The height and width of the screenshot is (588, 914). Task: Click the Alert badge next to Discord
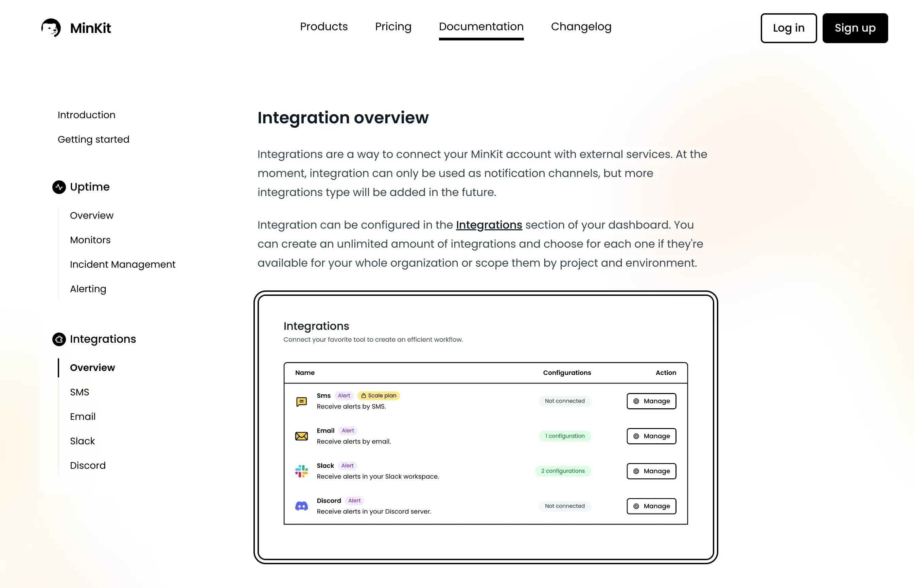pyautogui.click(x=354, y=501)
